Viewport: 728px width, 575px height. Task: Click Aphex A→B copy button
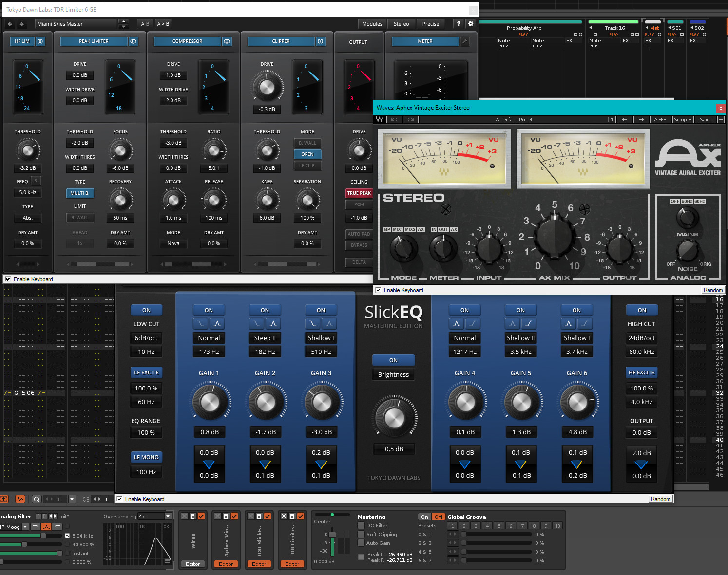coord(660,119)
